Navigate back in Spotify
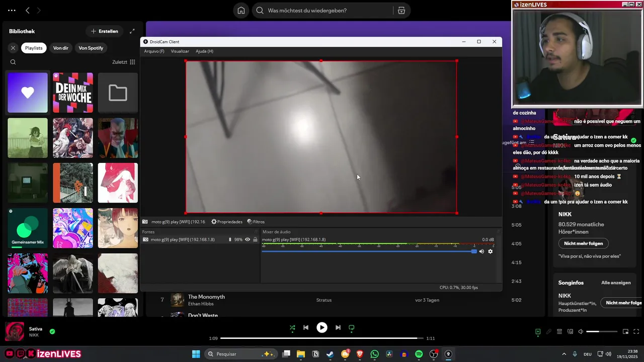The width and height of the screenshot is (644, 362). (x=28, y=11)
